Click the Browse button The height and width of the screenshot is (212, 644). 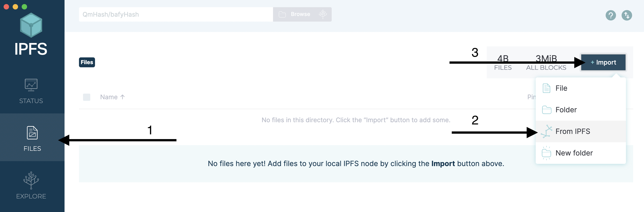point(300,14)
